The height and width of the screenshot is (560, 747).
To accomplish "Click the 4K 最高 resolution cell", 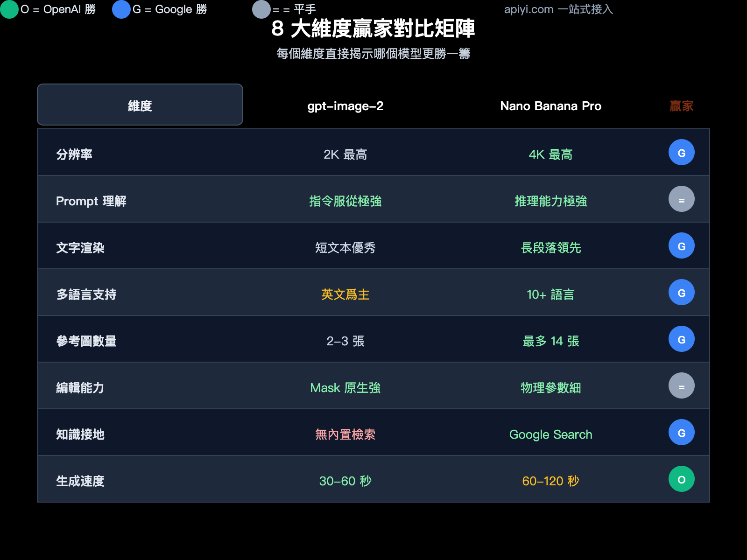I will (x=551, y=154).
